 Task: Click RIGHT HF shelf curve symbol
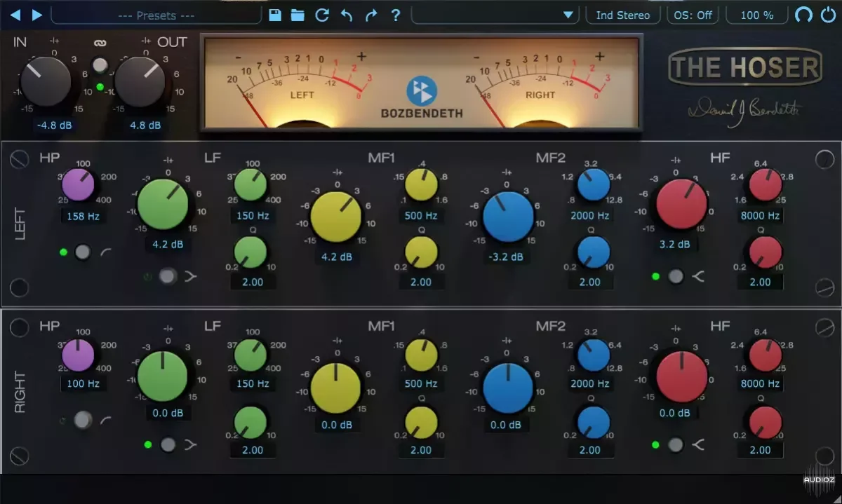pos(698,444)
